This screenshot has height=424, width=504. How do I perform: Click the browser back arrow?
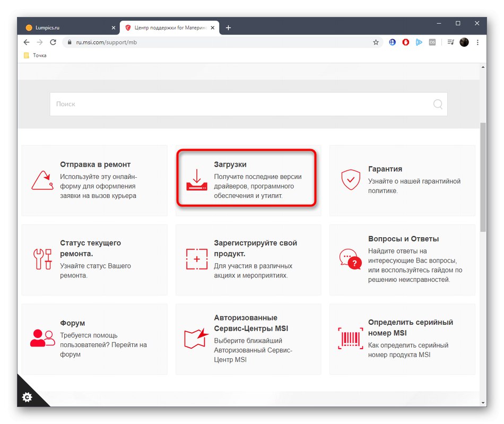click(27, 42)
